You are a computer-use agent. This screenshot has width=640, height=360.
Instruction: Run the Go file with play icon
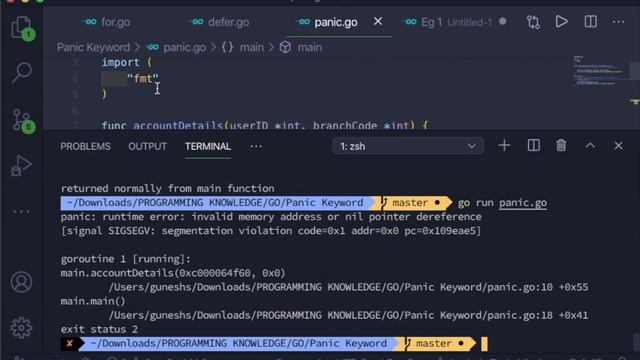click(x=562, y=22)
